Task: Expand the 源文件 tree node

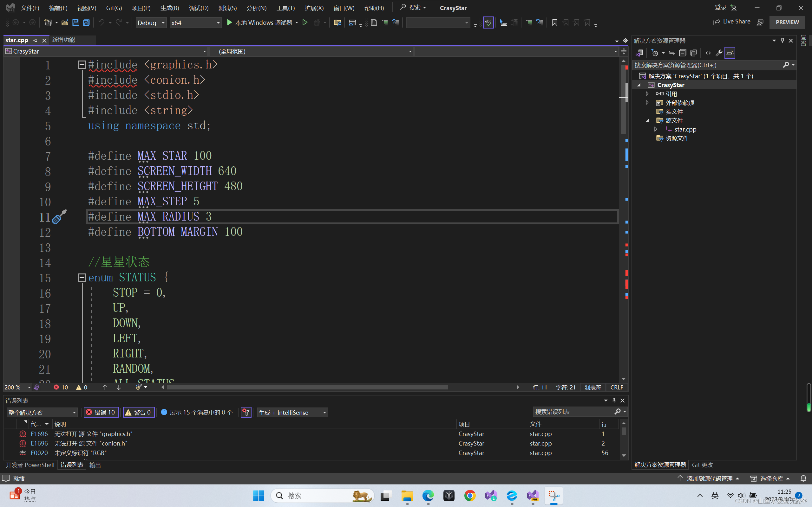Action: [647, 120]
